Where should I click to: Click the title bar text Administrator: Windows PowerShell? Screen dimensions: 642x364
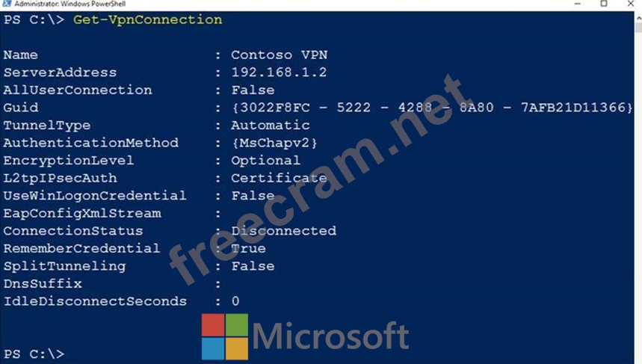[70, 4]
